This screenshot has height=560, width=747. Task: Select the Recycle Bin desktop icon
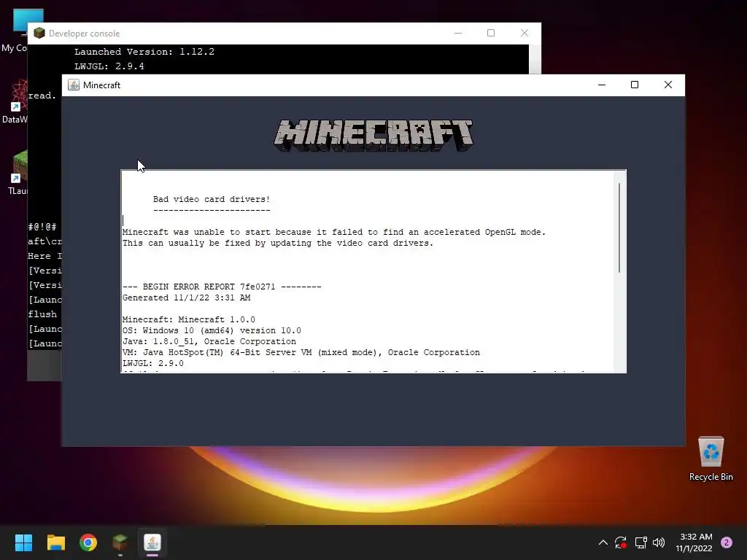tap(711, 459)
